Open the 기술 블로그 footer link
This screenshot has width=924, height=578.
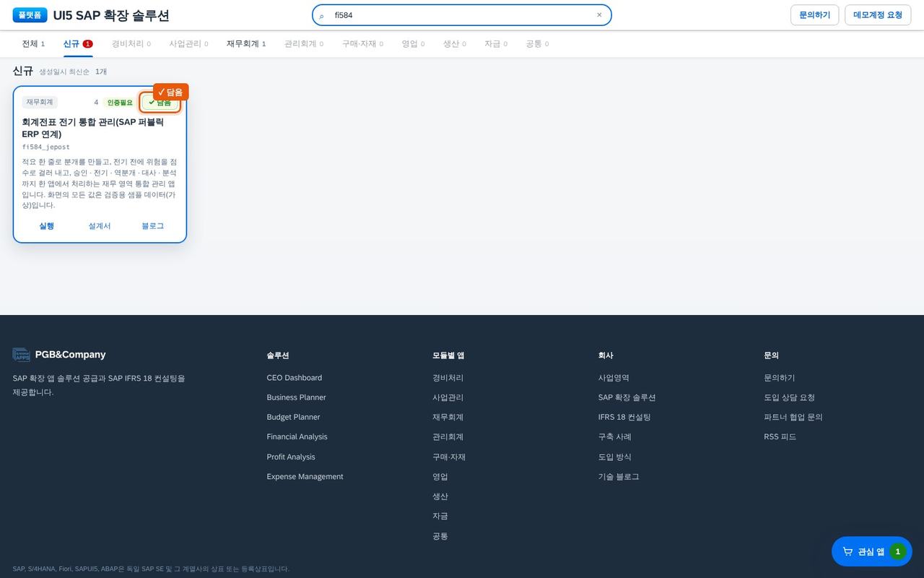click(619, 476)
